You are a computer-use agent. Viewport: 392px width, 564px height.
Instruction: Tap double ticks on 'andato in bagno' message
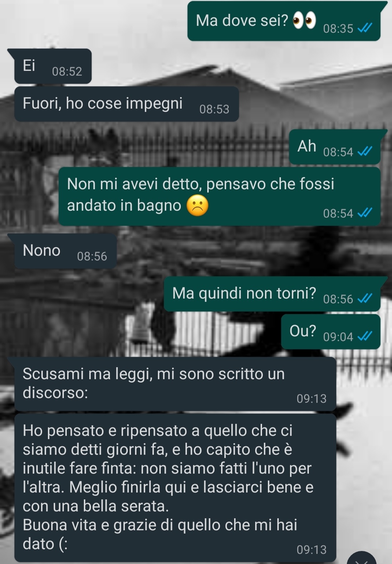click(x=365, y=213)
